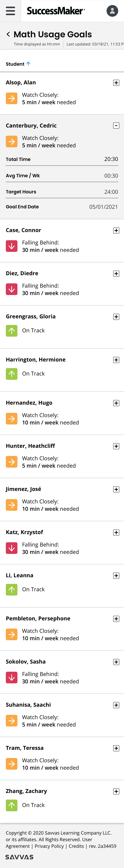Click Connor Case's red Falling Behind icon
The width and height of the screenshot is (124, 868).
tap(12, 246)
